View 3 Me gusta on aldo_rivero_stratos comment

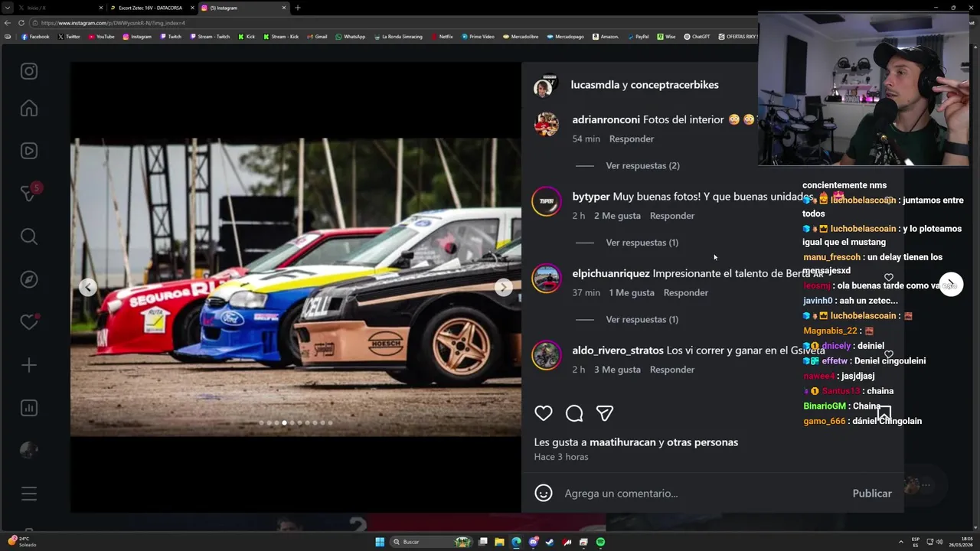pos(617,370)
